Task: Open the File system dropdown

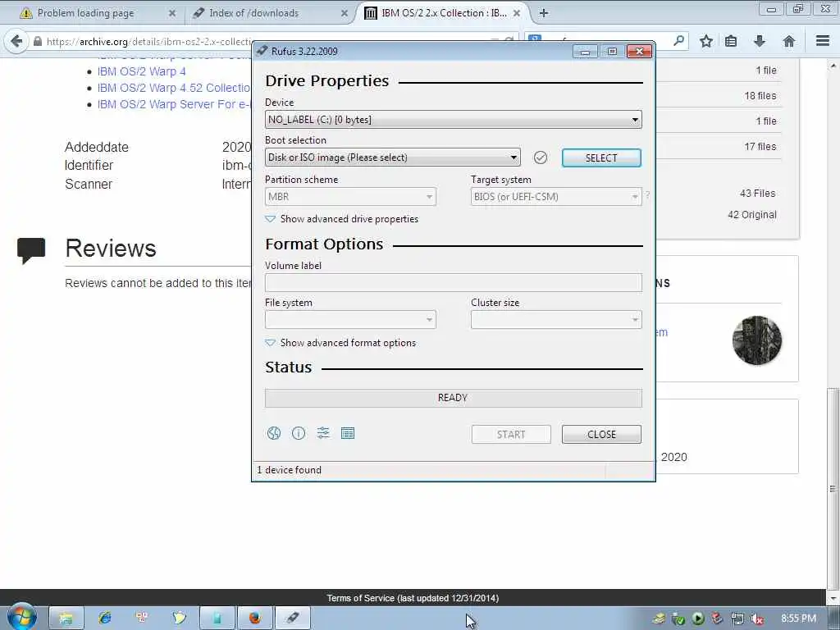Action: 350,320
